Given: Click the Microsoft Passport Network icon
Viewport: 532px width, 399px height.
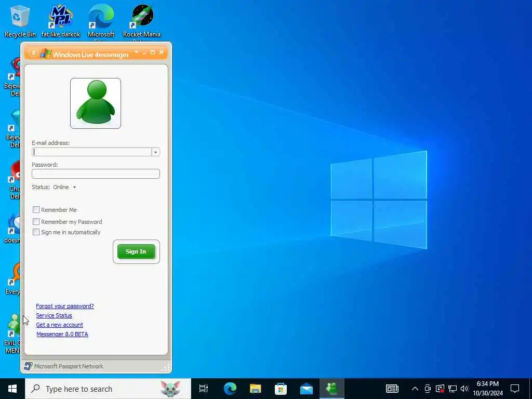Looking at the screenshot, I should click(x=28, y=366).
